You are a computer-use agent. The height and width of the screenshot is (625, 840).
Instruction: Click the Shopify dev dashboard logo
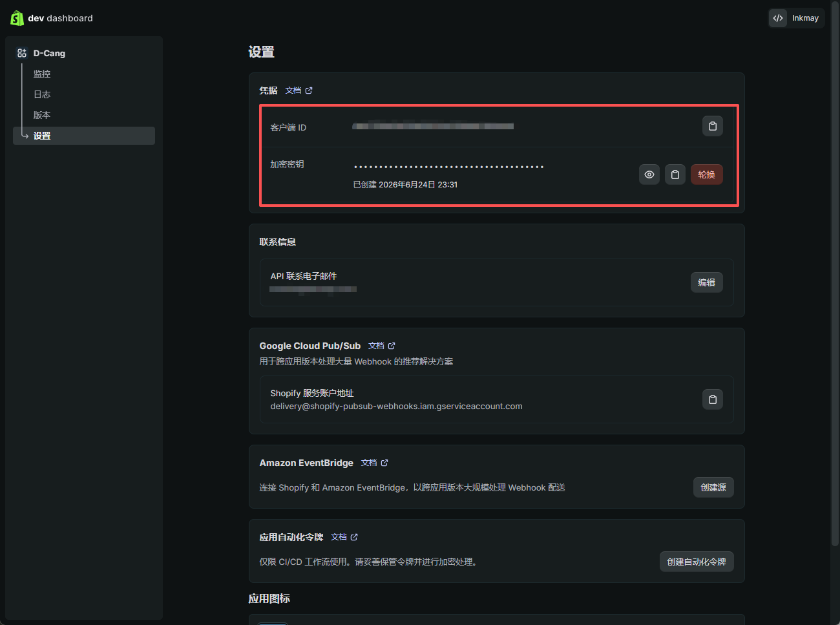tap(52, 18)
